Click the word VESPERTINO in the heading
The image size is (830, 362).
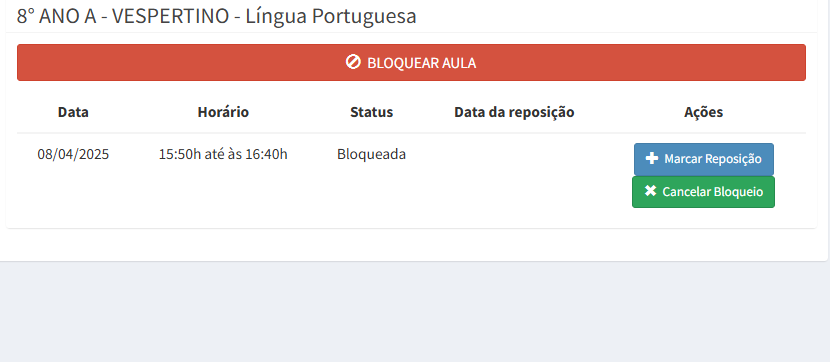(172, 16)
